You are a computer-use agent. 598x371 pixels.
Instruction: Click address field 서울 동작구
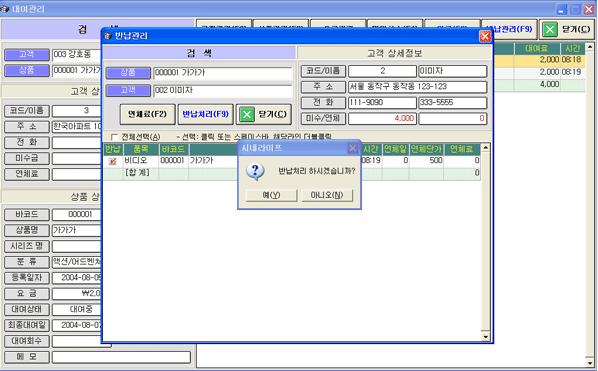click(418, 87)
